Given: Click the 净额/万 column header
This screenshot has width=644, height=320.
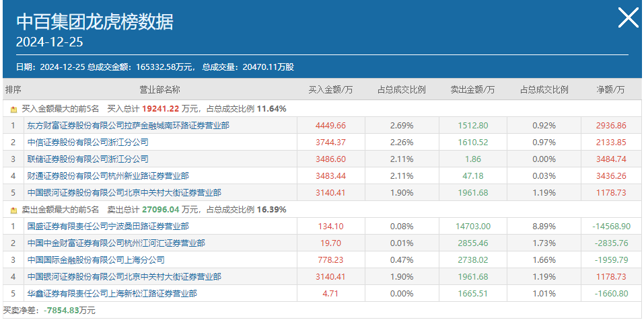Looking at the screenshot, I should pos(611,90).
